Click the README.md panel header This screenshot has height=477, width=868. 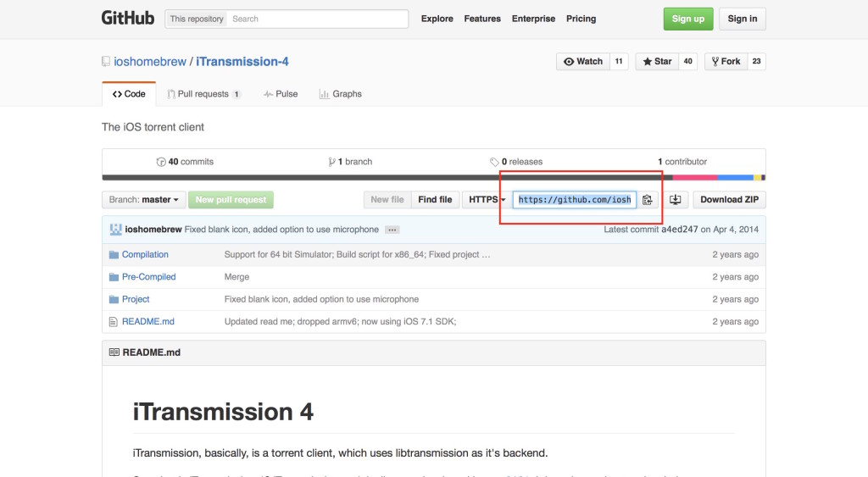point(433,352)
